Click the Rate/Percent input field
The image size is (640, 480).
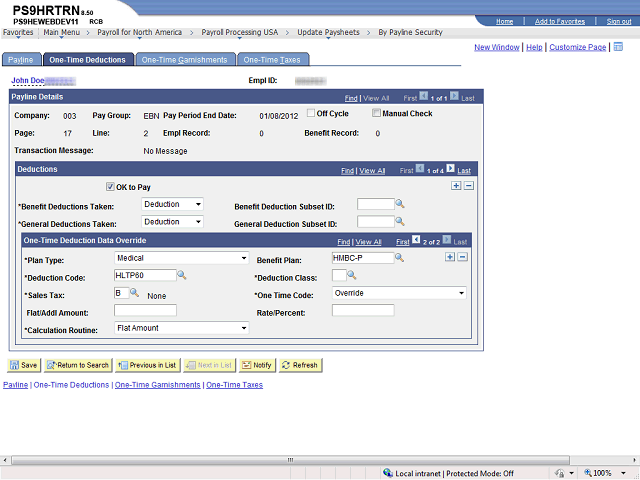pyautogui.click(x=363, y=310)
